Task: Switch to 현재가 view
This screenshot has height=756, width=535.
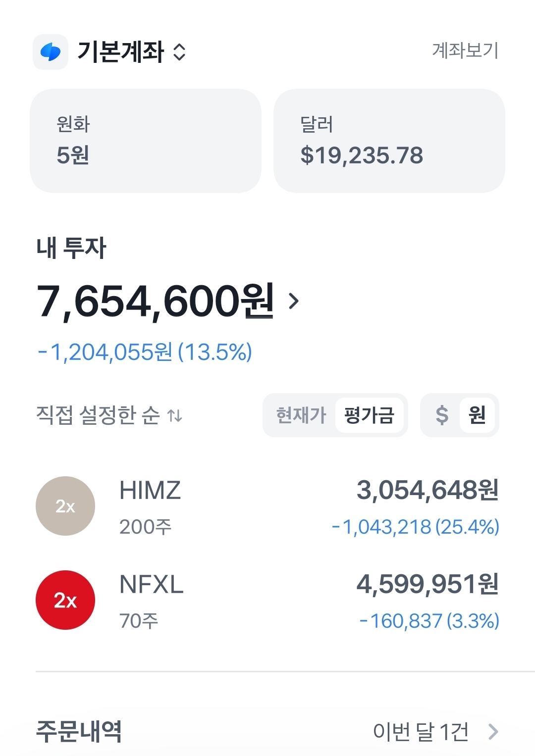Action: pyautogui.click(x=301, y=415)
